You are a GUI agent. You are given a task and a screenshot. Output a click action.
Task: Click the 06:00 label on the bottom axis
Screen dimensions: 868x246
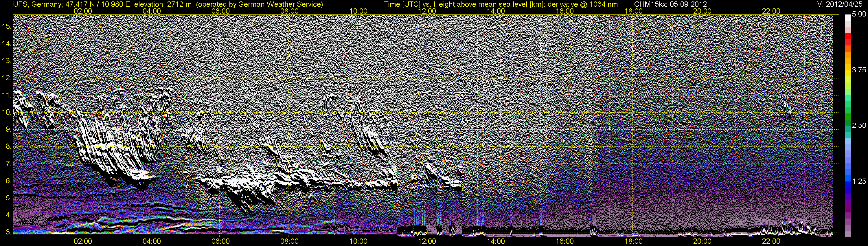221,241
